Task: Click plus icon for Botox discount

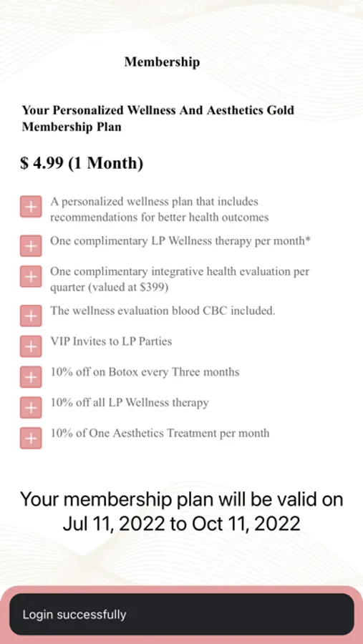Action: point(31,376)
